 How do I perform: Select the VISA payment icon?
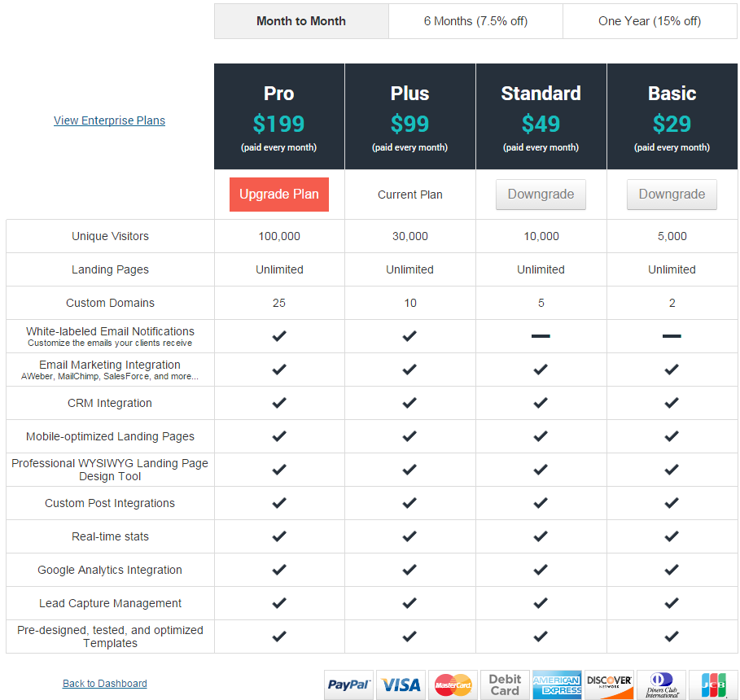(x=401, y=685)
